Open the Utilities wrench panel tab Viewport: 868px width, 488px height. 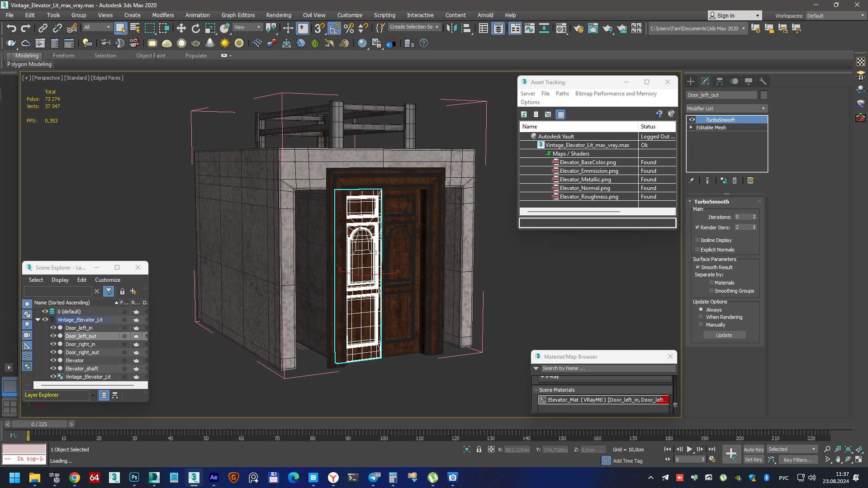[763, 81]
